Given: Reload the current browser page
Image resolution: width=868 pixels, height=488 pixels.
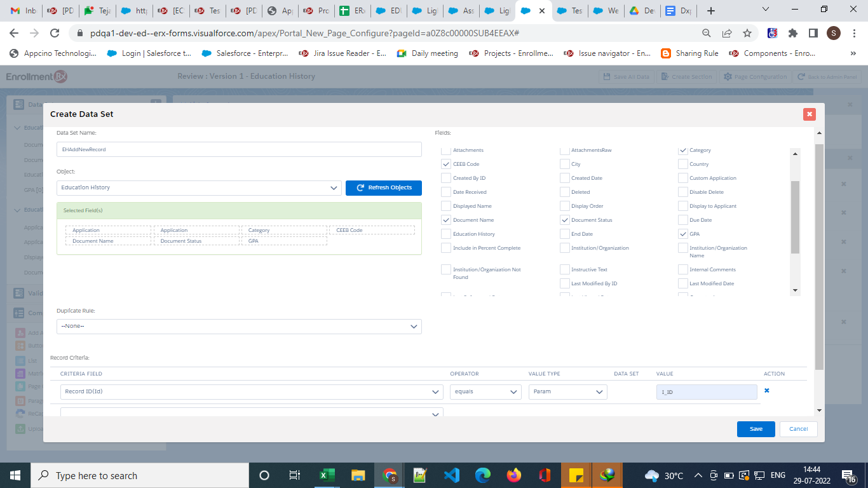Looking at the screenshot, I should (55, 33).
